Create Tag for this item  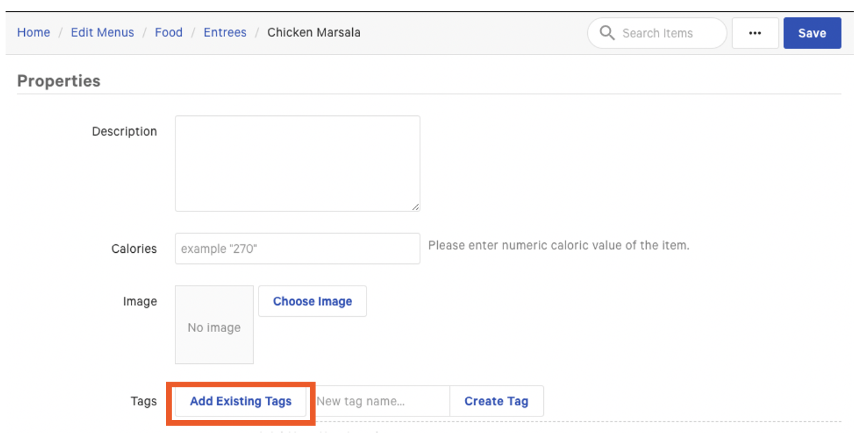[x=496, y=401]
